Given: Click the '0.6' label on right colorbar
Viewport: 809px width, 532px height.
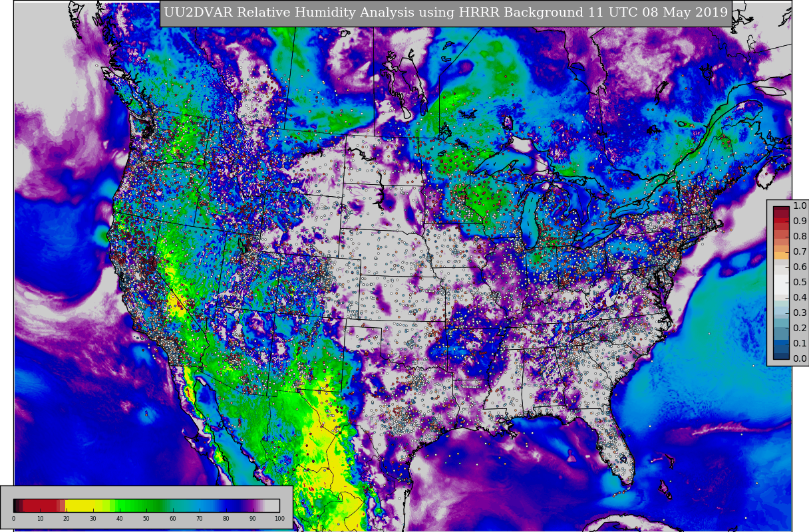Looking at the screenshot, I should pos(800,267).
